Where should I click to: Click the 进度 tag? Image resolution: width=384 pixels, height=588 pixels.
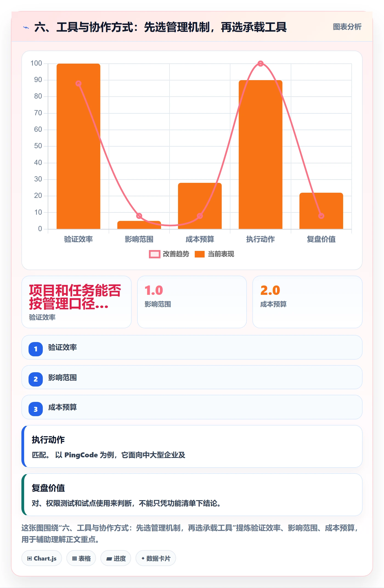pyautogui.click(x=116, y=558)
